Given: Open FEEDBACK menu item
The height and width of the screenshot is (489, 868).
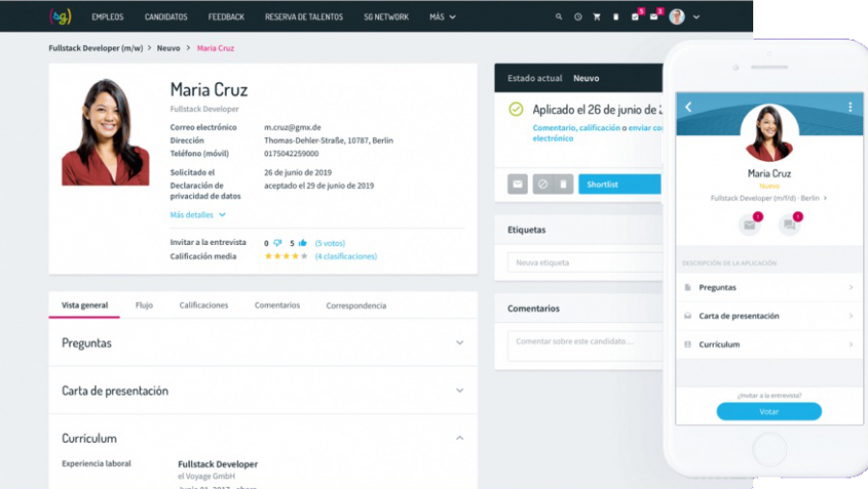Looking at the screenshot, I should pyautogui.click(x=226, y=17).
